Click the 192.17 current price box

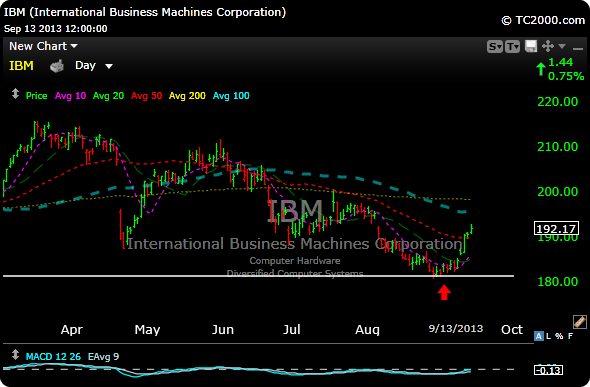pos(556,229)
